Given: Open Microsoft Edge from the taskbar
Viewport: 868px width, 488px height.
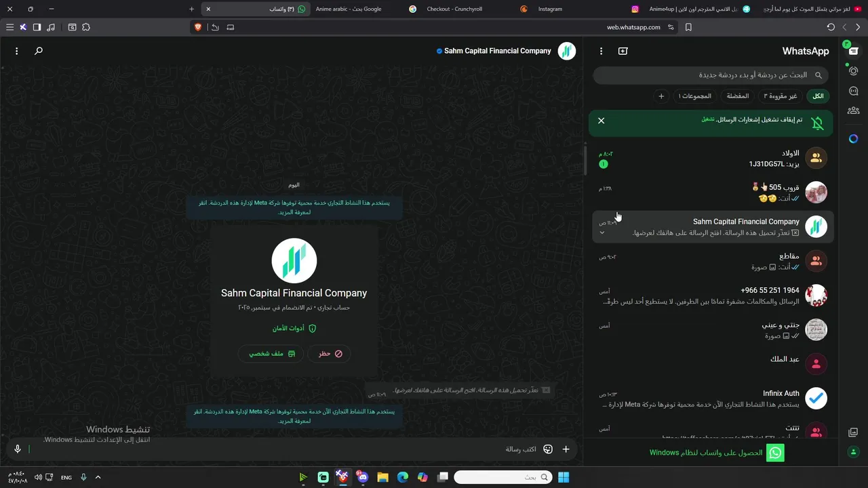Looking at the screenshot, I should click(x=403, y=477).
